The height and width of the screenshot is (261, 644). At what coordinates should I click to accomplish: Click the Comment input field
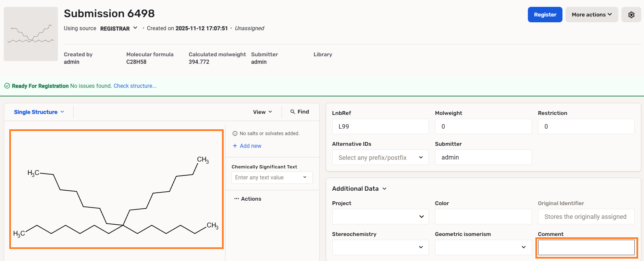[586, 247]
